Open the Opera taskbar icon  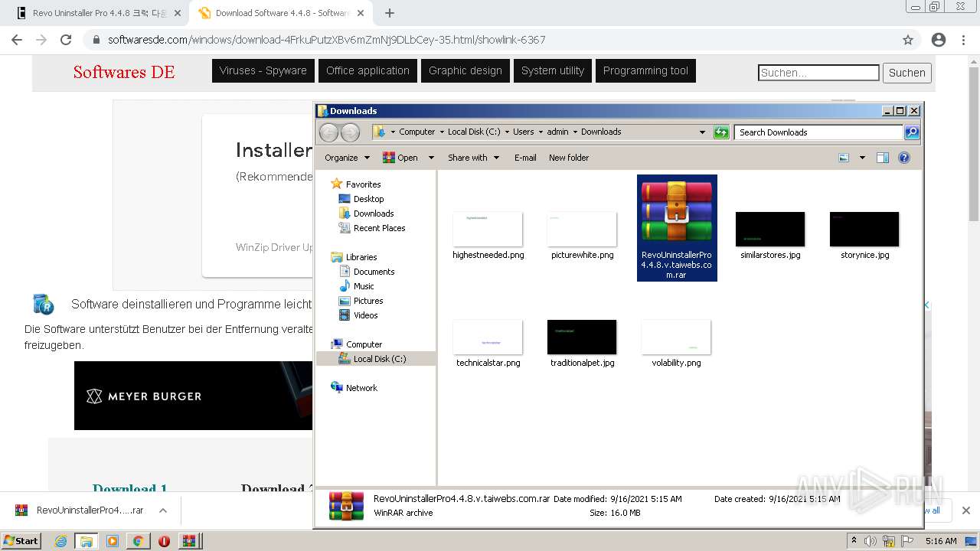tap(164, 541)
